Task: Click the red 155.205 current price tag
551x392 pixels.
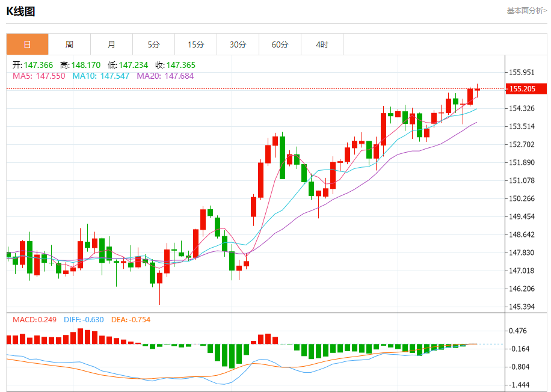Action: [x=526, y=89]
